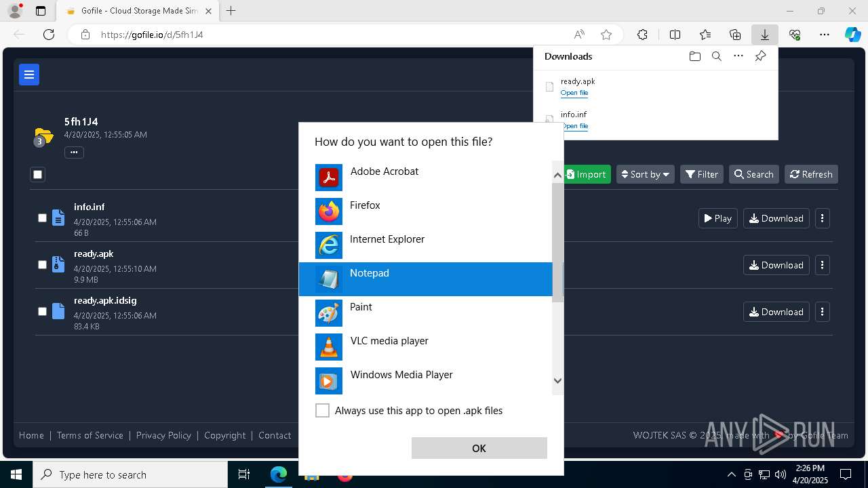Choose Firefox to open the file
This screenshot has width=868, height=488.
click(426, 211)
